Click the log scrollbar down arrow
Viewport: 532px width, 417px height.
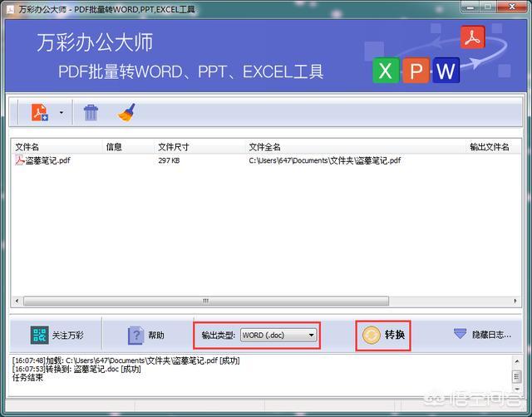tap(516, 389)
